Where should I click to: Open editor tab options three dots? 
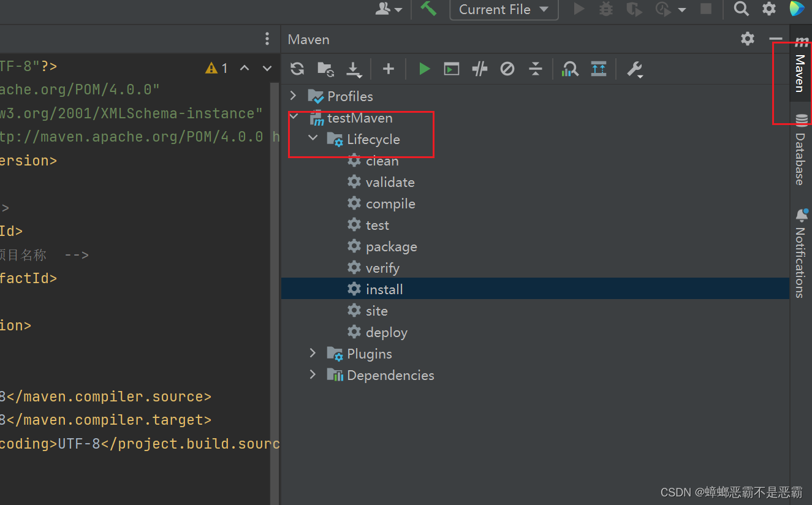tap(267, 39)
